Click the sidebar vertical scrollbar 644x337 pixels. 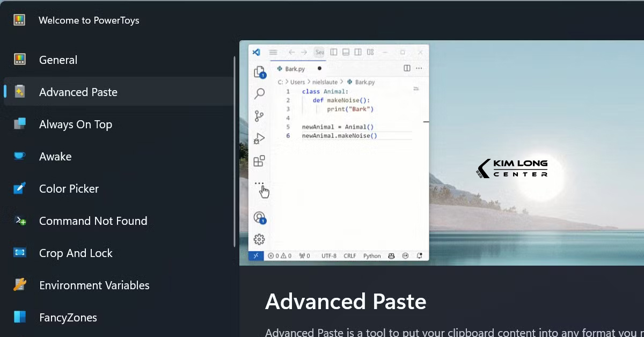(x=235, y=150)
